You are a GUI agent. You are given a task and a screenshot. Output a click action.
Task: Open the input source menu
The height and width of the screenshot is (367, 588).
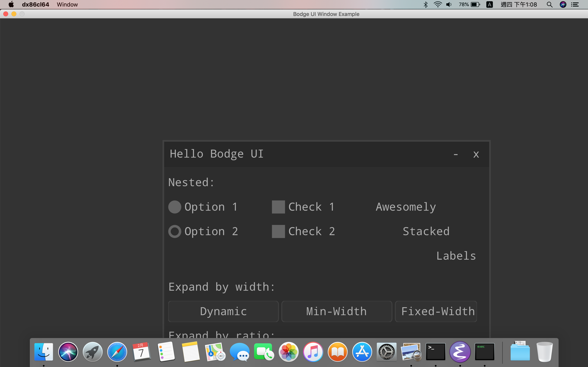[489, 4]
